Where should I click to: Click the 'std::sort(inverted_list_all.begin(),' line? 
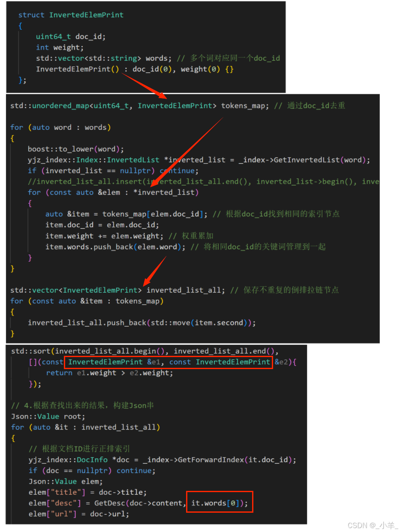click(145, 352)
